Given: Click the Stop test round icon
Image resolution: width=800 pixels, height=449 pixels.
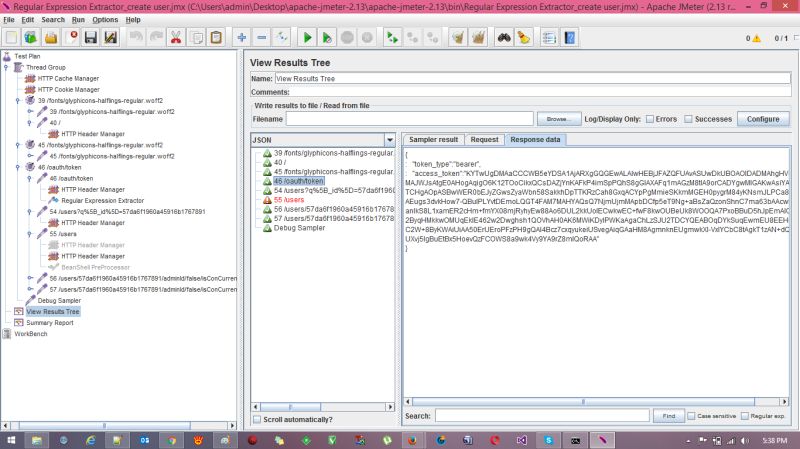Looking at the screenshot, I should coord(347,37).
